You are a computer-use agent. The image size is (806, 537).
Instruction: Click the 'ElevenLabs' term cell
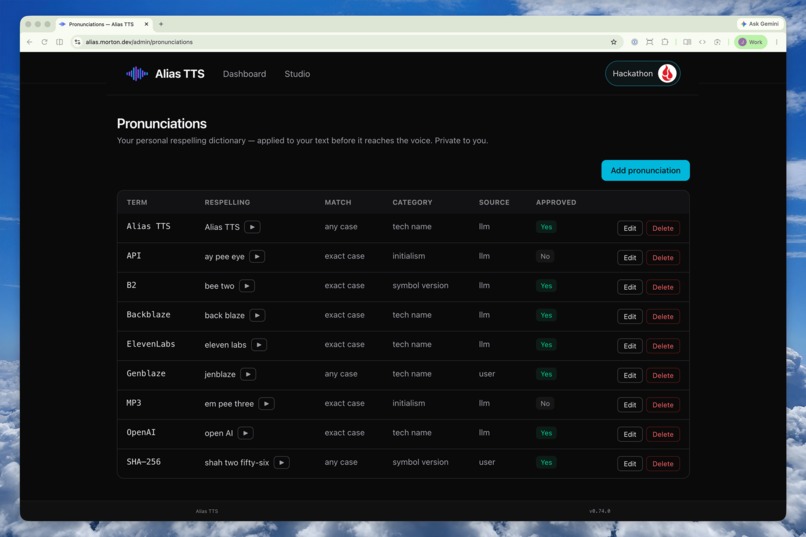coord(151,344)
